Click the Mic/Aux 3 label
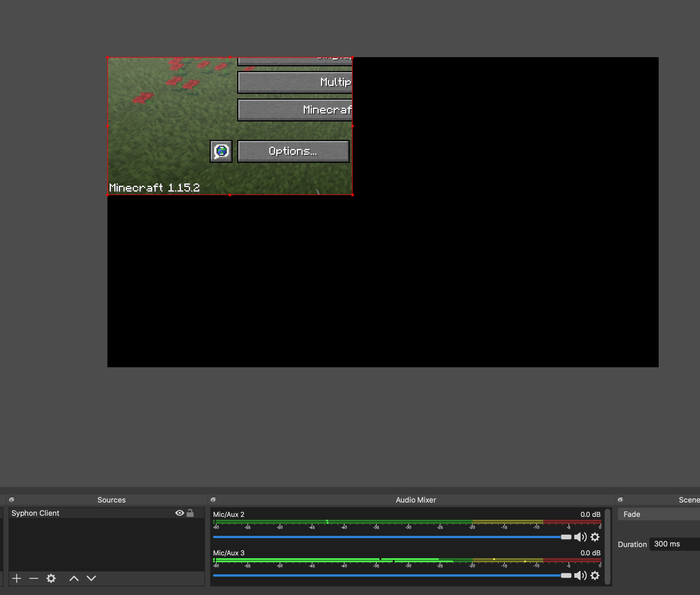The height and width of the screenshot is (595, 700). (229, 553)
